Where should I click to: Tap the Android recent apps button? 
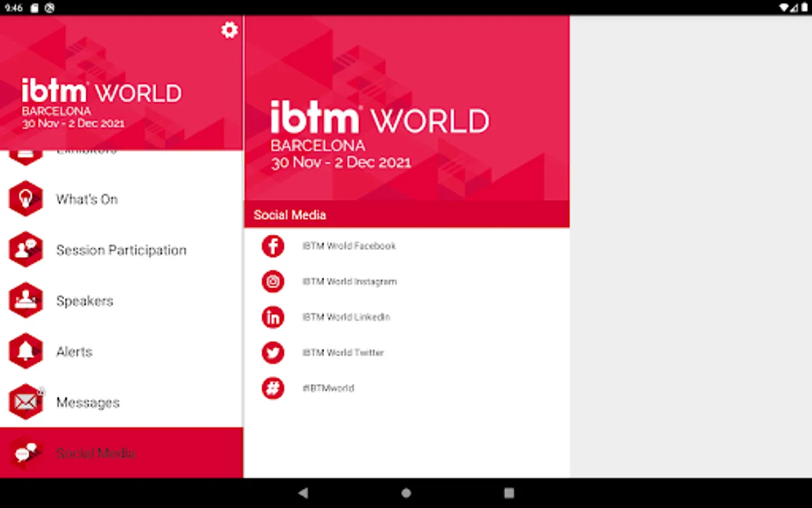(x=509, y=493)
